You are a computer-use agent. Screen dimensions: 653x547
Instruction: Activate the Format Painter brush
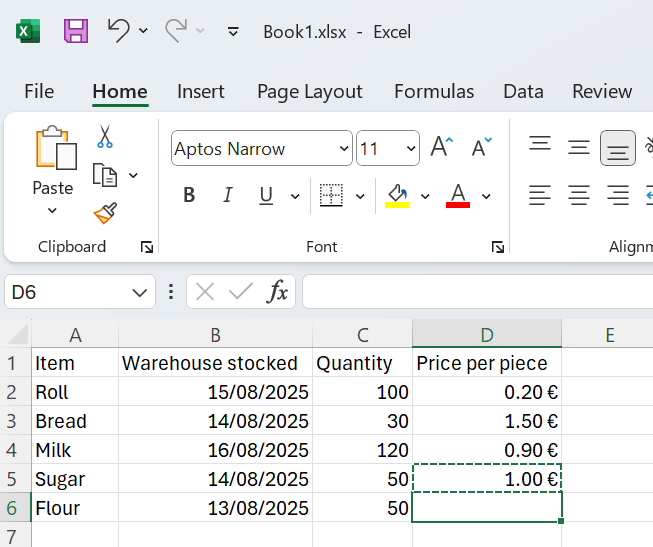click(x=105, y=213)
